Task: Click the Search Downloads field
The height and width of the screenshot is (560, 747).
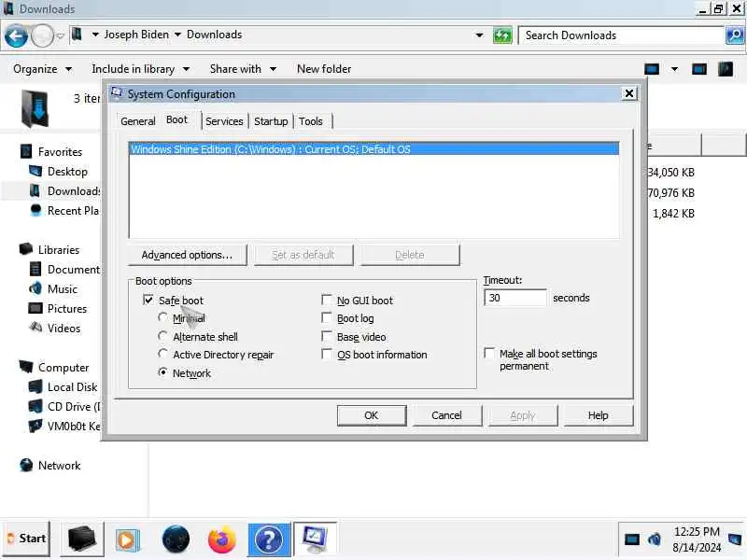Action: click(x=622, y=35)
